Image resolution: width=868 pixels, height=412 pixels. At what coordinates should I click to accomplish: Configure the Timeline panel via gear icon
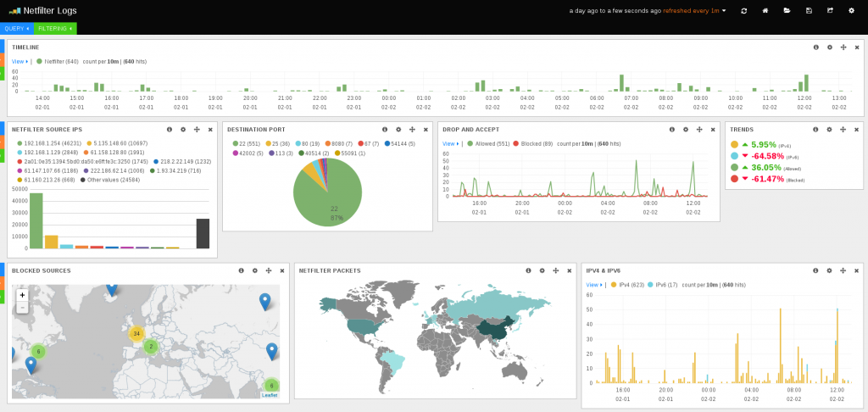pyautogui.click(x=829, y=47)
